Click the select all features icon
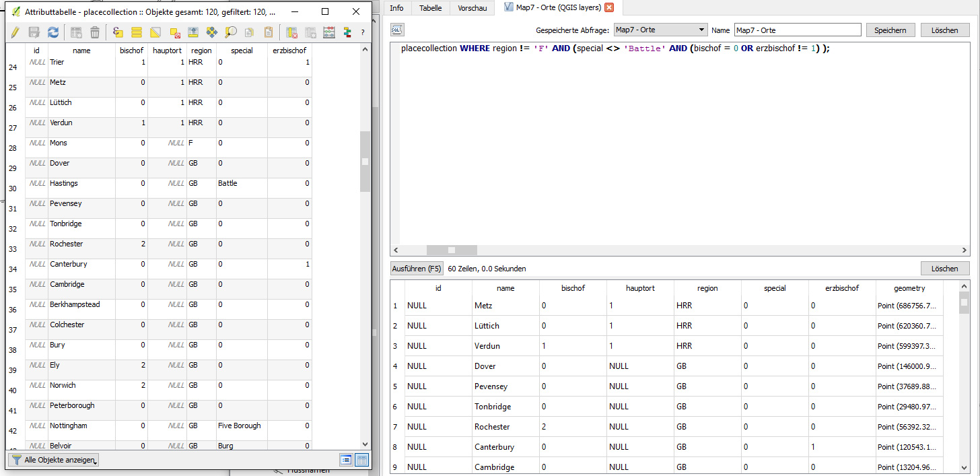 [x=137, y=32]
